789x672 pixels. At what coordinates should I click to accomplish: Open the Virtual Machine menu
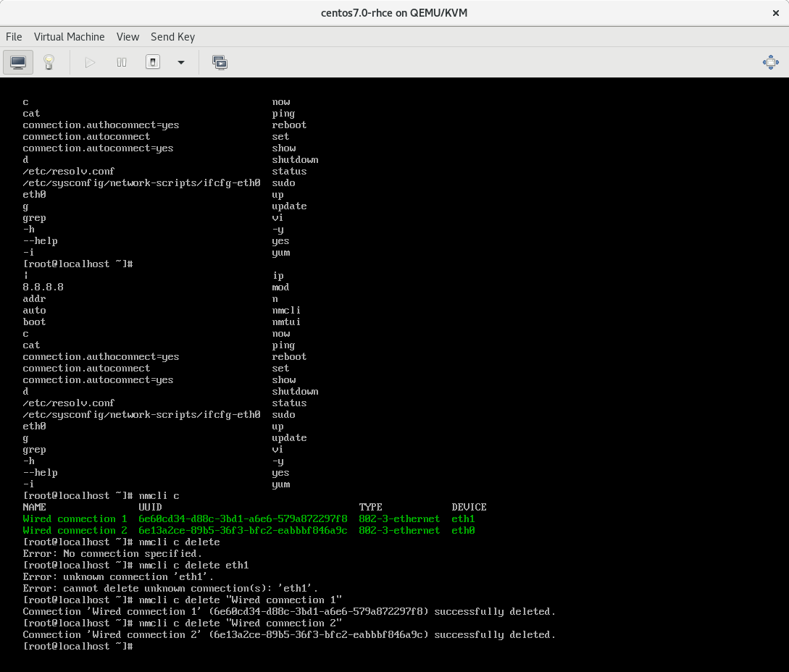[x=70, y=37]
